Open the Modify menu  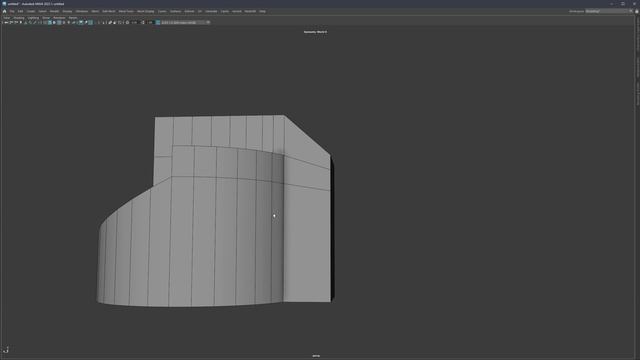point(54,11)
